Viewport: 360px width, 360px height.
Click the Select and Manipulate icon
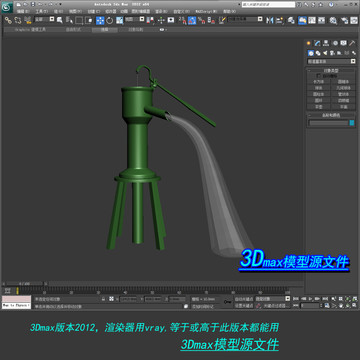[x=161, y=20]
